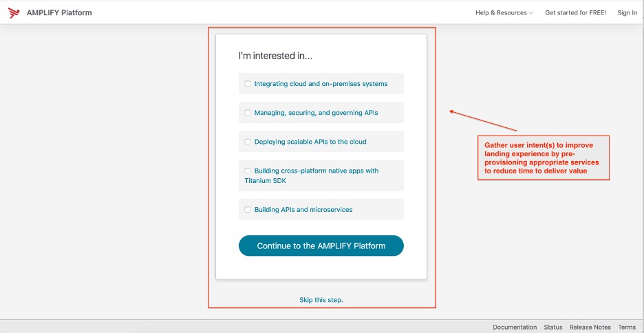Open the Documentation footer link
This screenshot has width=644, height=333.
pos(515,327)
